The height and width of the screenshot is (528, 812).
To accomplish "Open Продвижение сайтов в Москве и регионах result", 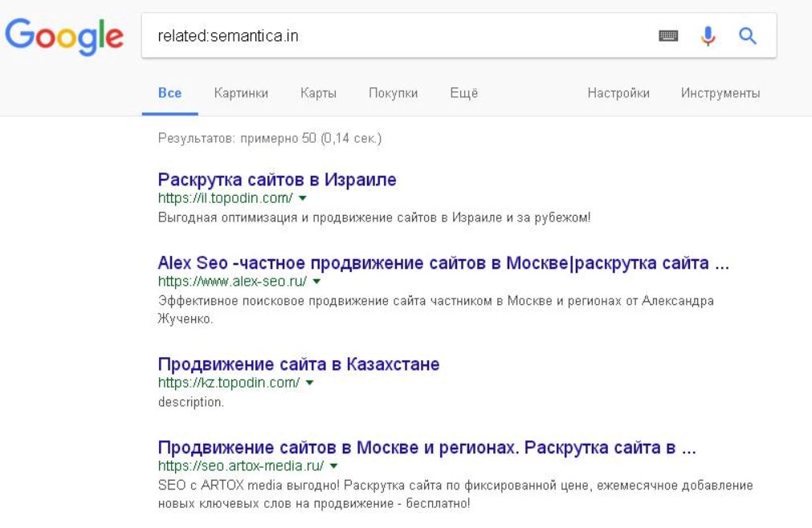I will click(x=426, y=448).
